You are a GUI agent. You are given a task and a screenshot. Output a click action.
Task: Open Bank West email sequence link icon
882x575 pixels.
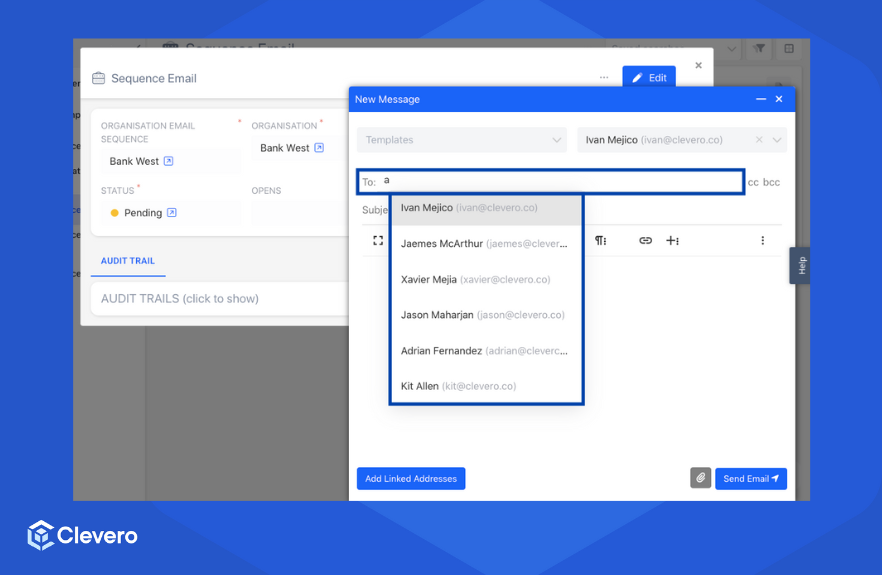tap(168, 161)
